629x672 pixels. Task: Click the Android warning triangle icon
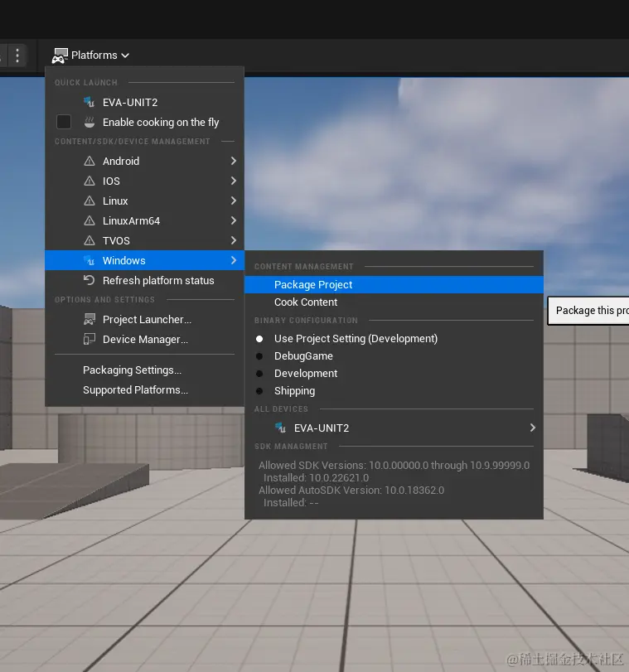pyautogui.click(x=90, y=161)
